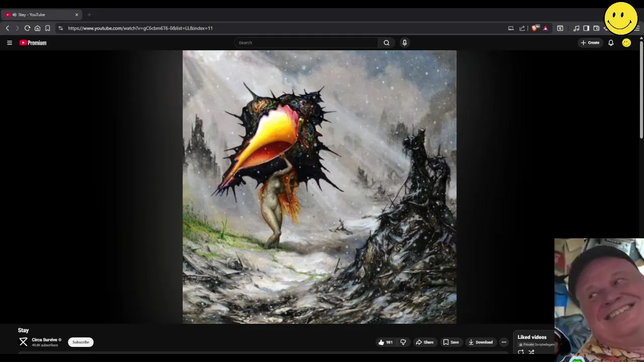Switch to the 'Stay - YouTube' tab
644x362 pixels.
40,15
